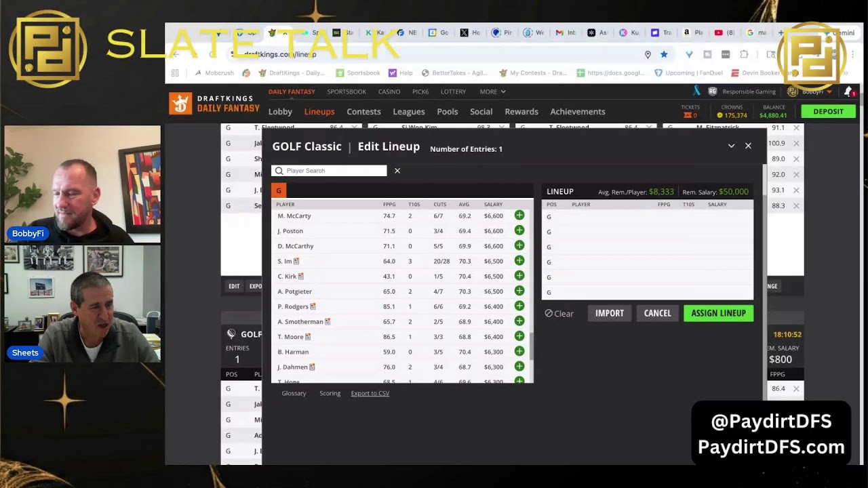Collapse the Edit Lineup dialog with chevron
The height and width of the screenshot is (488, 868).
(731, 146)
